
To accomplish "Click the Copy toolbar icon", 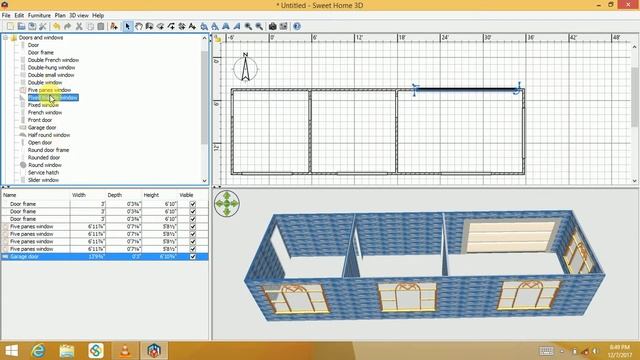I will (x=90, y=27).
